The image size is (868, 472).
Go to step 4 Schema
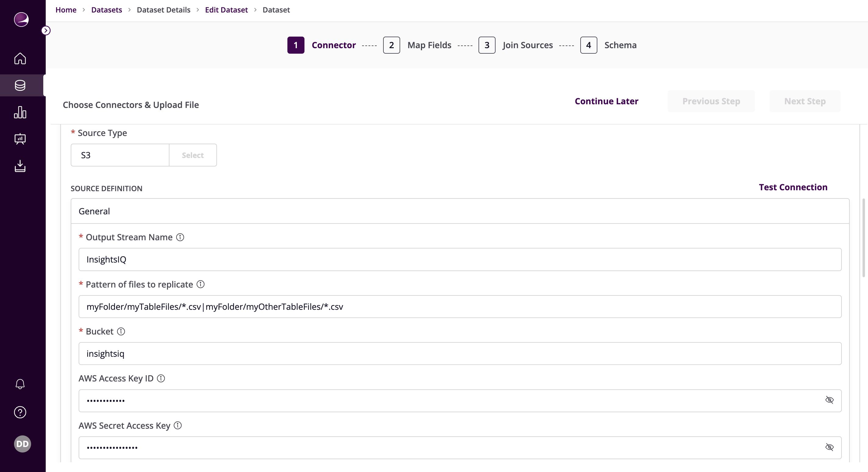(x=588, y=45)
